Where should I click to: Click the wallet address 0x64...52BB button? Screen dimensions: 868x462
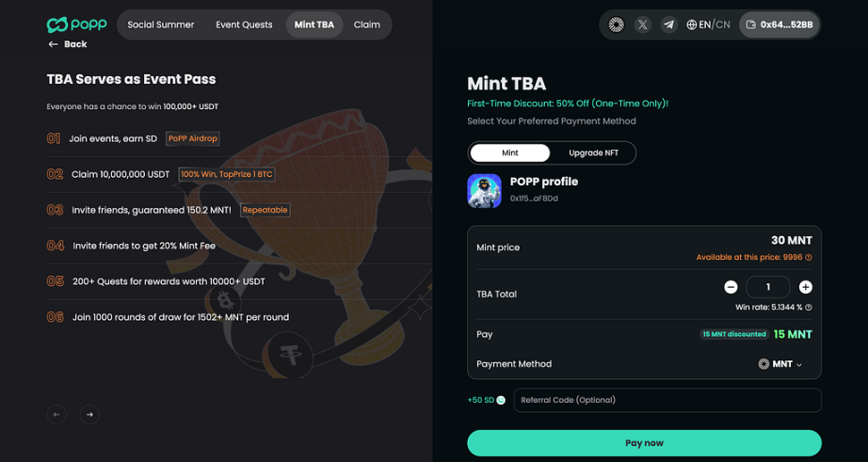pos(779,24)
